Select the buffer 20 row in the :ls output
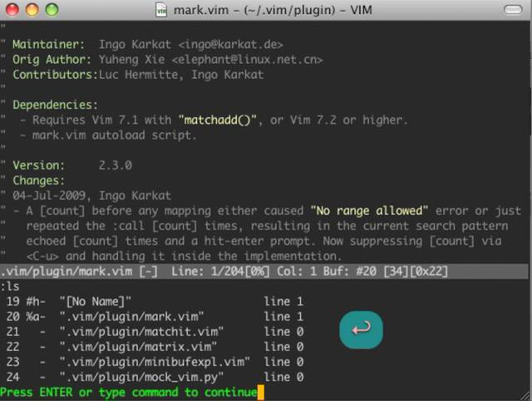Viewport: 532px width, 401px height. tap(155, 317)
